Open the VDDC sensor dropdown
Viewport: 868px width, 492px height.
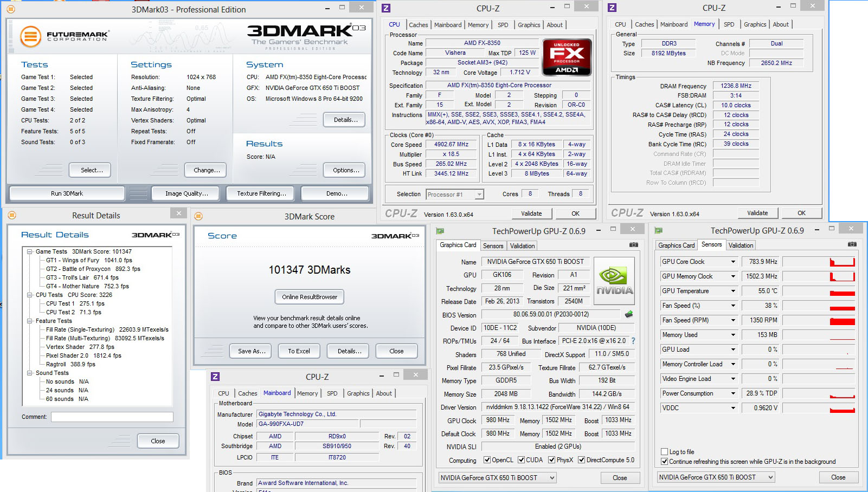[x=733, y=408]
